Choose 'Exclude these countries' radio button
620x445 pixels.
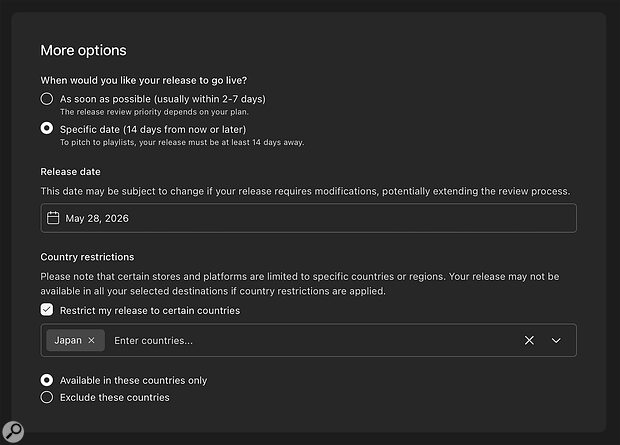[47, 397]
